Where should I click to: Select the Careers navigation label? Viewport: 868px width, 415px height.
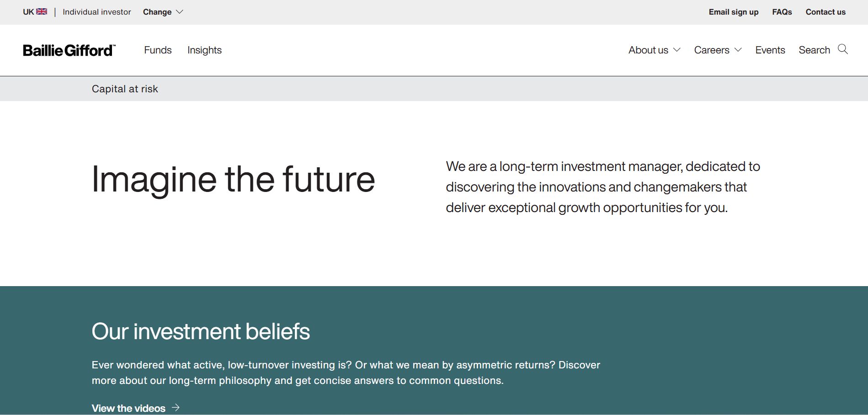pos(712,50)
